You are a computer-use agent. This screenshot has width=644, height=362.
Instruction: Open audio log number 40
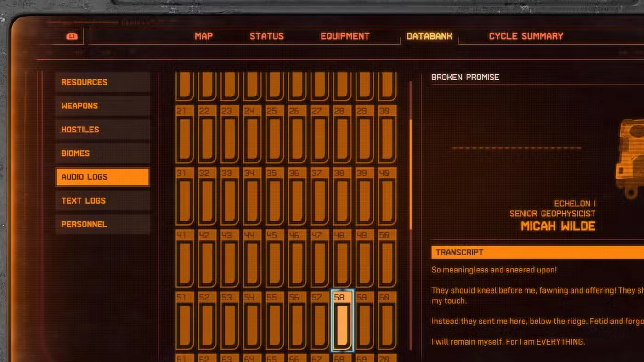pyautogui.click(x=387, y=197)
